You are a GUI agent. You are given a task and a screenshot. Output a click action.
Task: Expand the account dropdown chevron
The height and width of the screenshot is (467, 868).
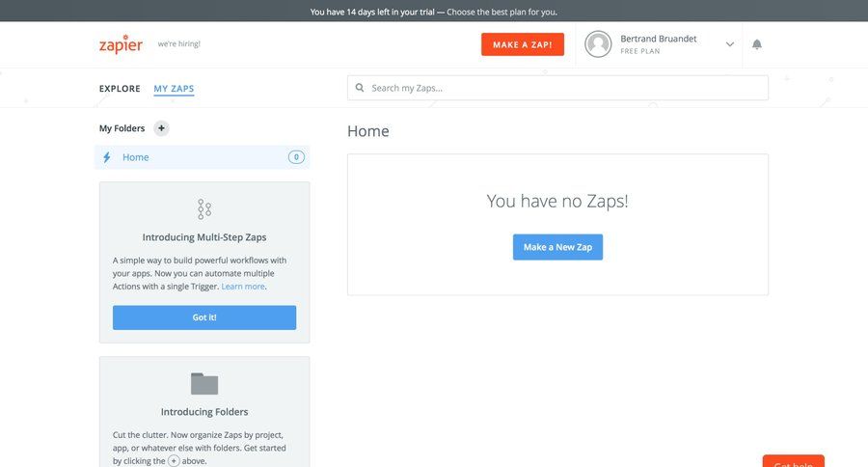[730, 44]
